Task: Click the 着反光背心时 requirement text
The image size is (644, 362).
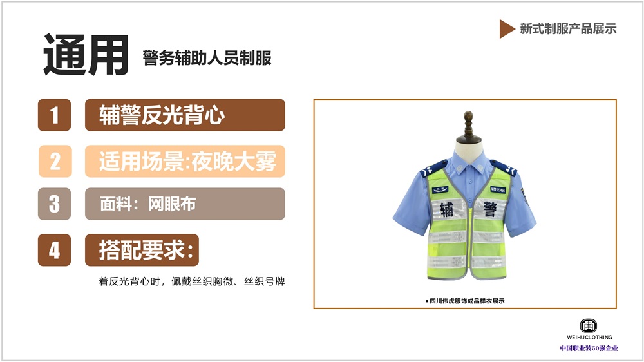Action: click(191, 281)
